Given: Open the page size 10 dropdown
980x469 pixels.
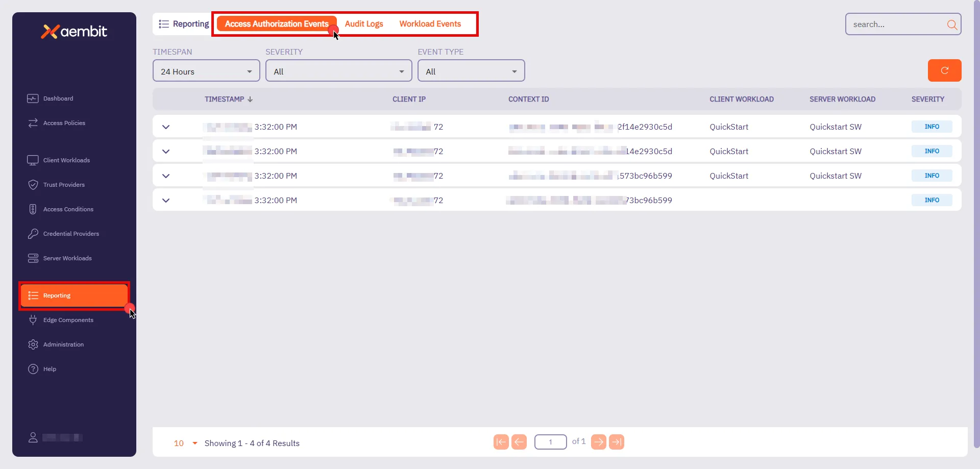Looking at the screenshot, I should point(185,443).
